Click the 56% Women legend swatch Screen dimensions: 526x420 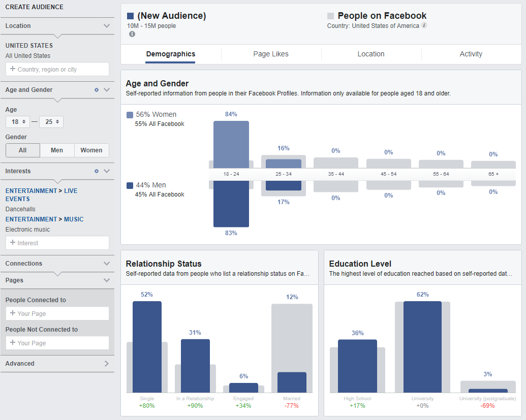(130, 115)
